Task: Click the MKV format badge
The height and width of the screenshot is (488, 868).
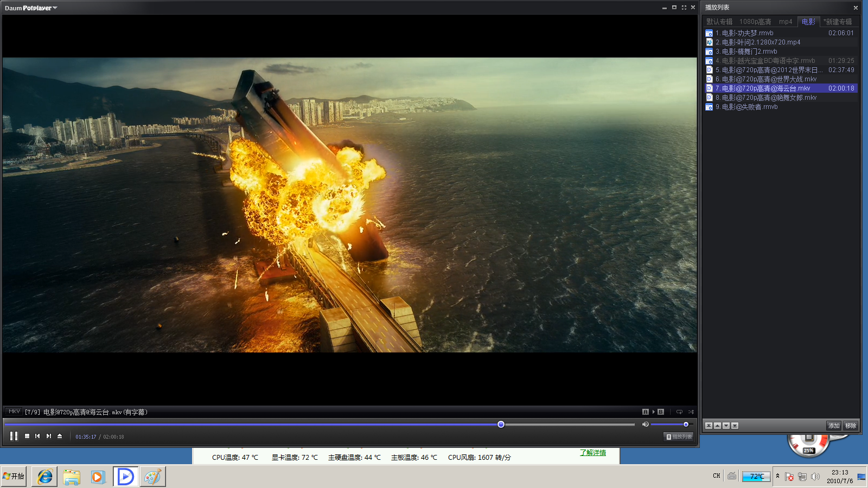Action: 14,412
